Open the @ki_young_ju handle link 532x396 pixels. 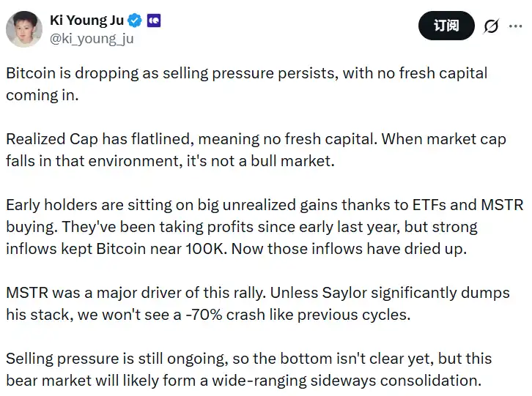[92, 39]
